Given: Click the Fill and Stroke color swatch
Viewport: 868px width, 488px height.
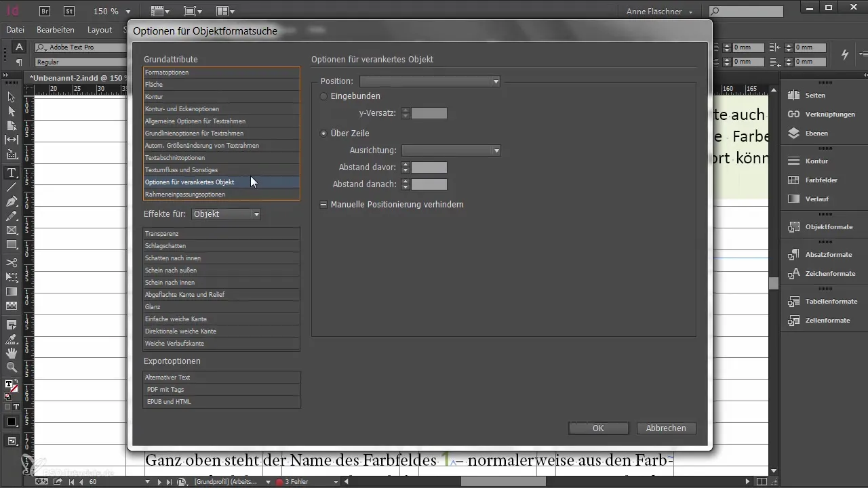Looking at the screenshot, I should click(12, 386).
